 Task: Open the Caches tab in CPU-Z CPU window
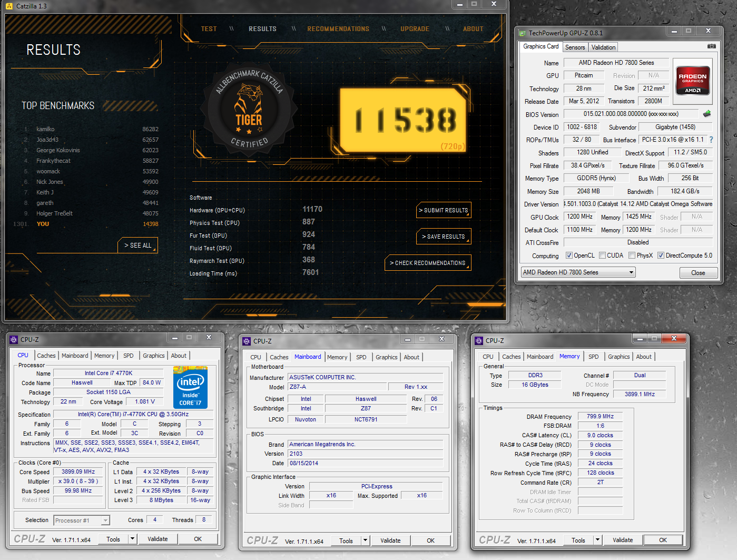(x=46, y=356)
